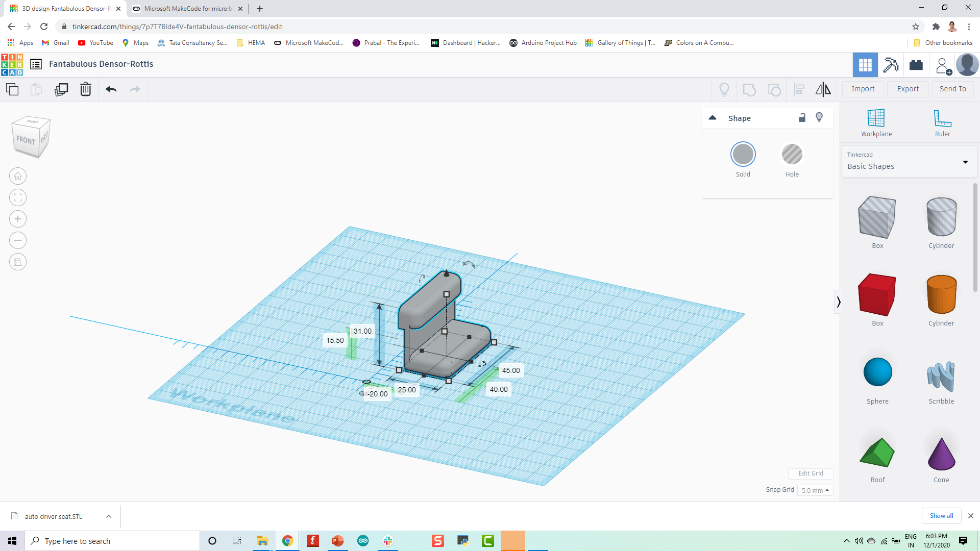Click the Delete selected shape icon
Image resolution: width=980 pixels, height=551 pixels.
point(85,89)
